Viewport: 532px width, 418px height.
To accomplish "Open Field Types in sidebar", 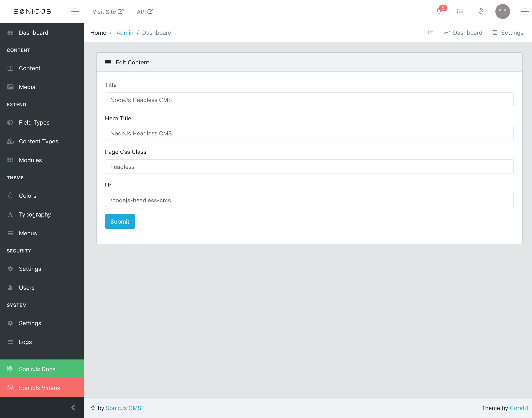I will 42,122.
